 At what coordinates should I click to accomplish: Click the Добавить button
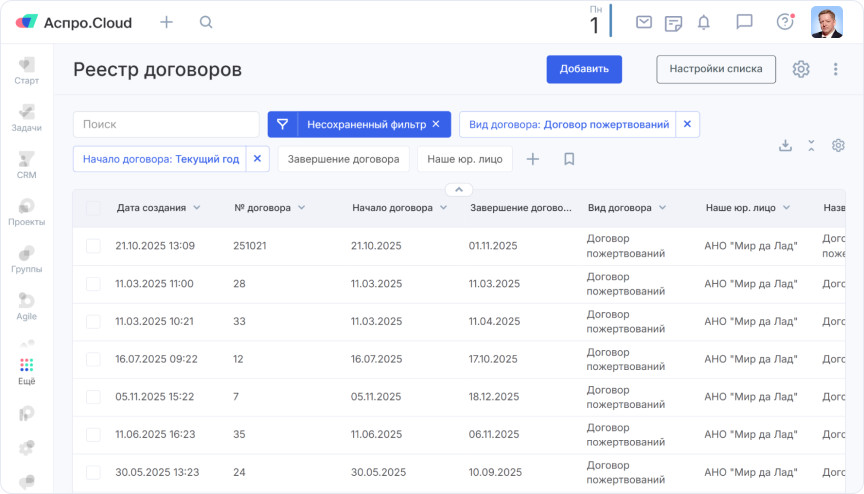tap(584, 69)
